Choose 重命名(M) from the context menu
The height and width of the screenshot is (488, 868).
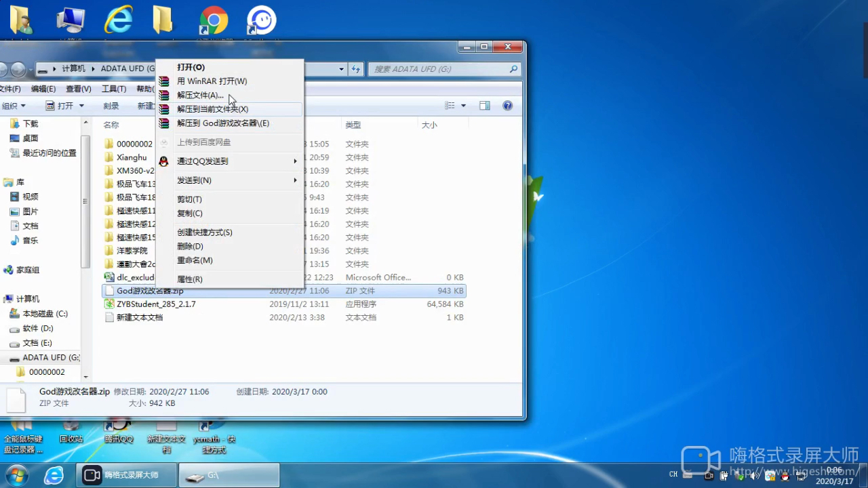pos(230,260)
